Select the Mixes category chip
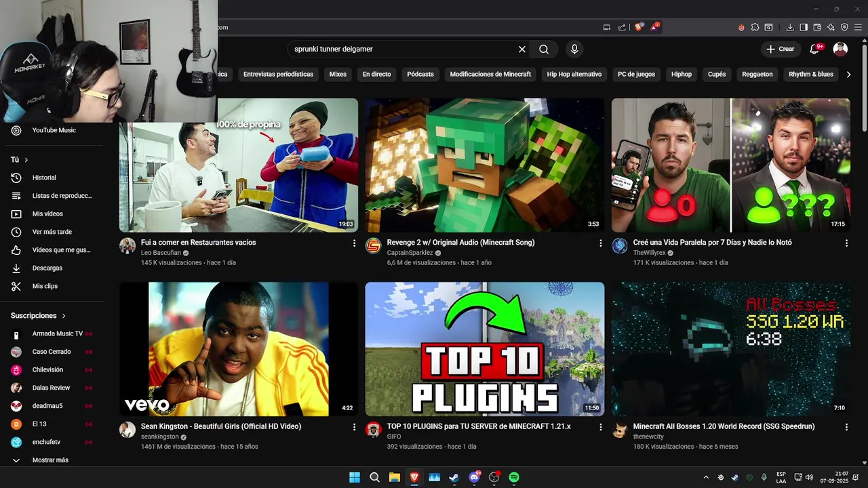The height and width of the screenshot is (488, 868). (338, 75)
